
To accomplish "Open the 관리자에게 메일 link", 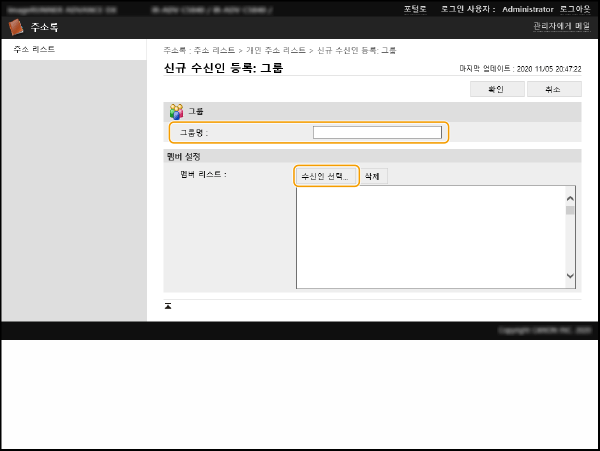I will click(x=561, y=27).
